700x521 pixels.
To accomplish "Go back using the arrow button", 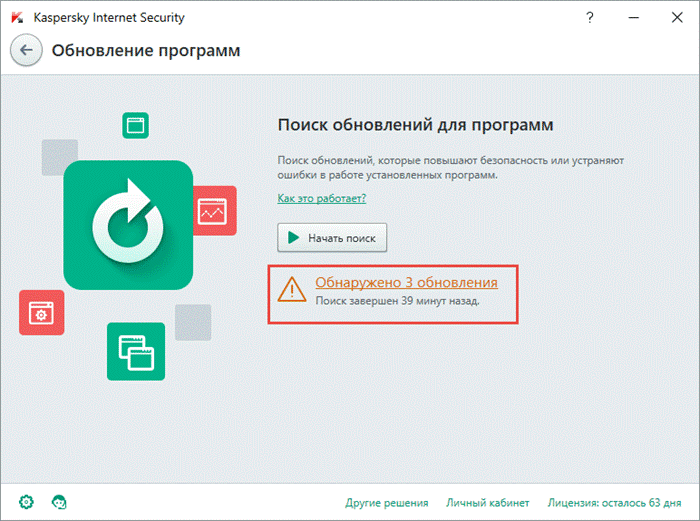I will (x=26, y=50).
